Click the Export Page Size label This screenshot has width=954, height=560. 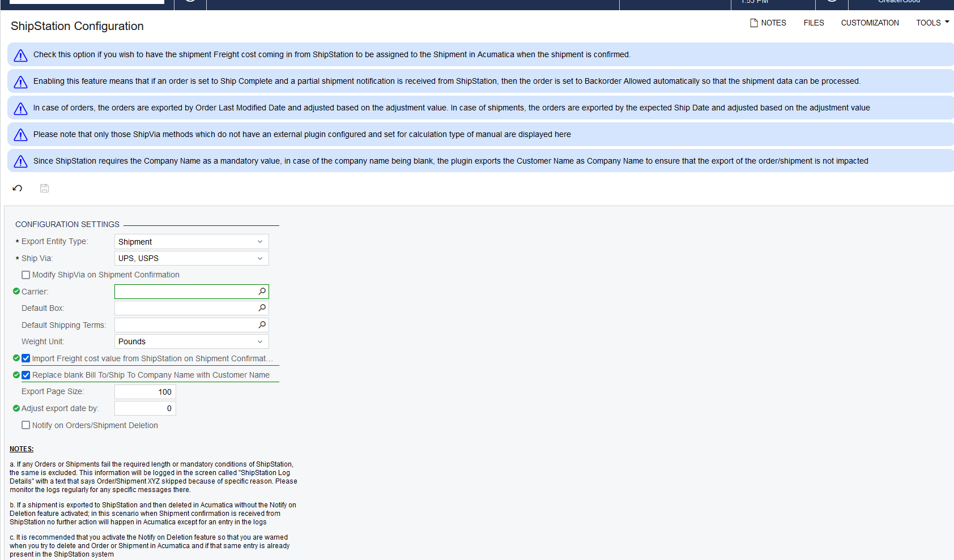[53, 391]
